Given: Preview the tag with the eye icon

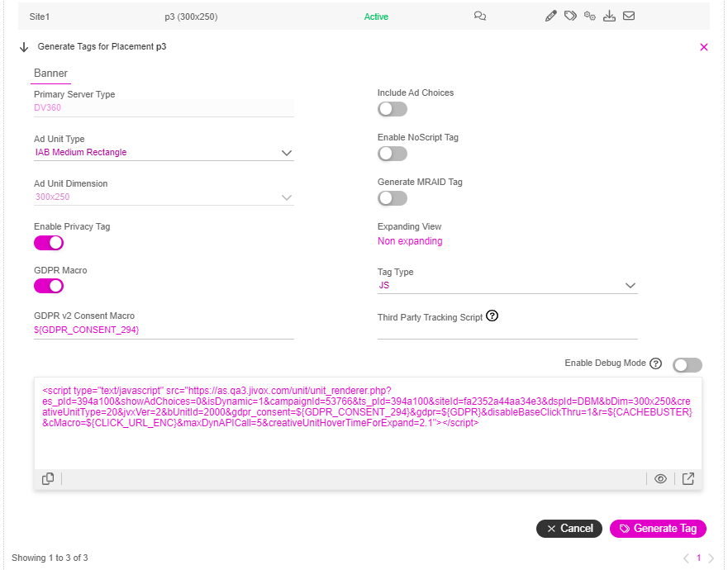Looking at the screenshot, I should (x=660, y=478).
